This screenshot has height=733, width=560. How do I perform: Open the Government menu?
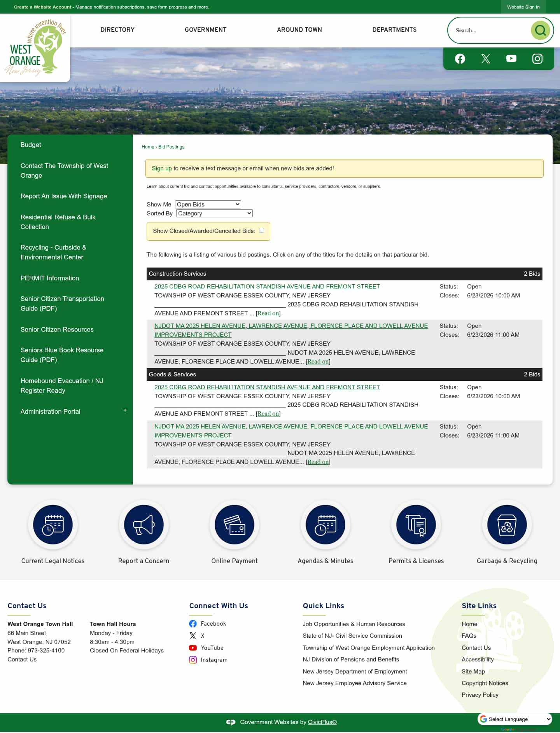click(205, 30)
